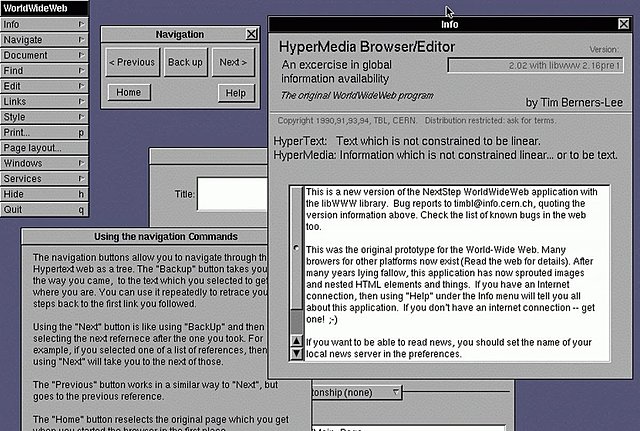
Task: Click 'The original WorldWideWeb program' text
Action: (x=357, y=96)
